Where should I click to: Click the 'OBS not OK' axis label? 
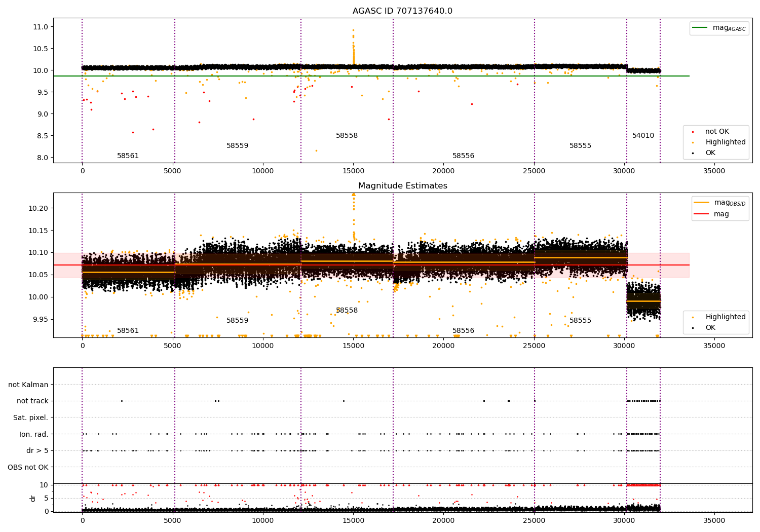click(x=28, y=467)
